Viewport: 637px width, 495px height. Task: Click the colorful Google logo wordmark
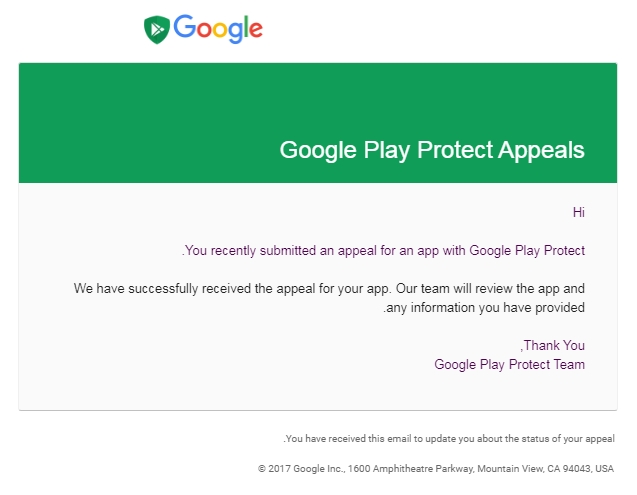pos(218,29)
